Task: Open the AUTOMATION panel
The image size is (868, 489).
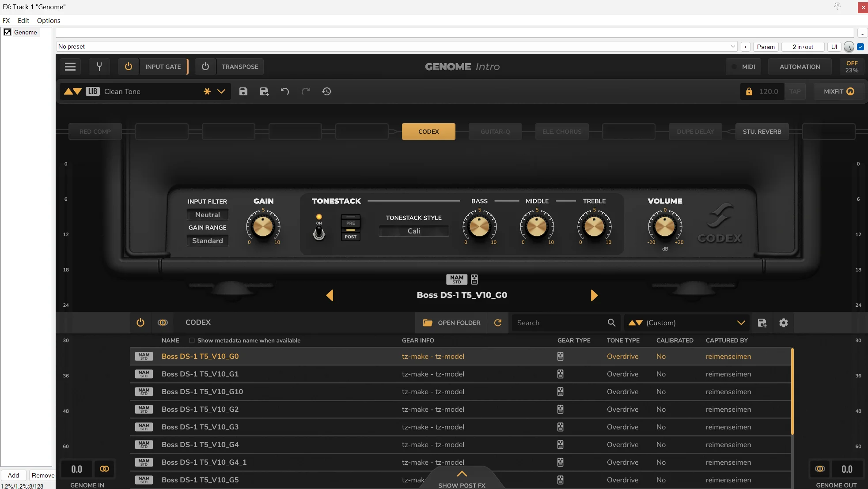Action: pyautogui.click(x=800, y=67)
